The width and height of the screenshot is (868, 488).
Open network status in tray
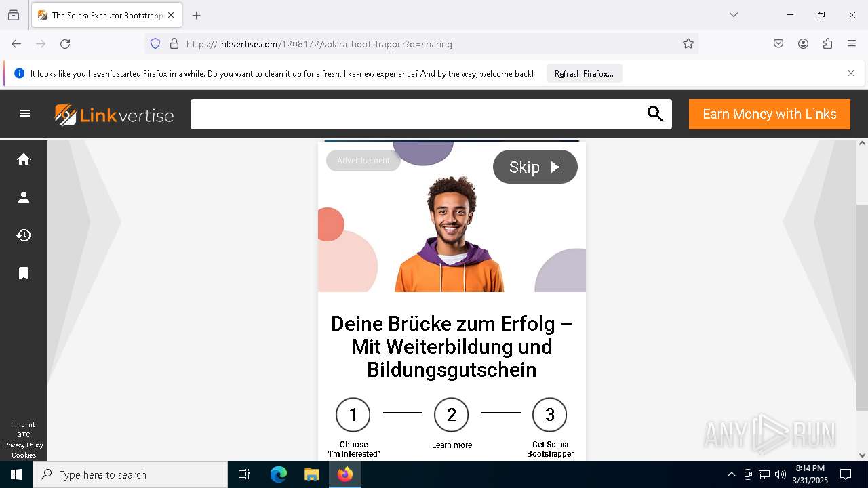pyautogui.click(x=764, y=474)
